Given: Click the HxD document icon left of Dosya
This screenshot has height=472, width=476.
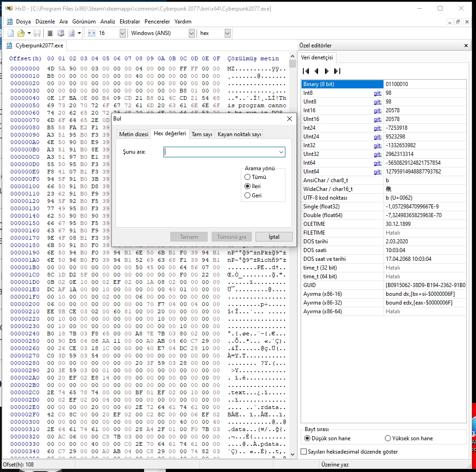Looking at the screenshot, I should coord(9,22).
